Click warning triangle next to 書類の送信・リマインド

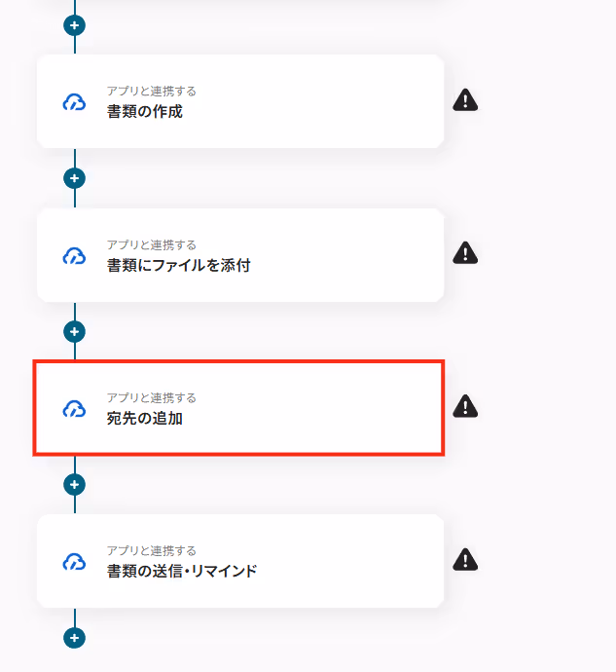[x=465, y=559]
